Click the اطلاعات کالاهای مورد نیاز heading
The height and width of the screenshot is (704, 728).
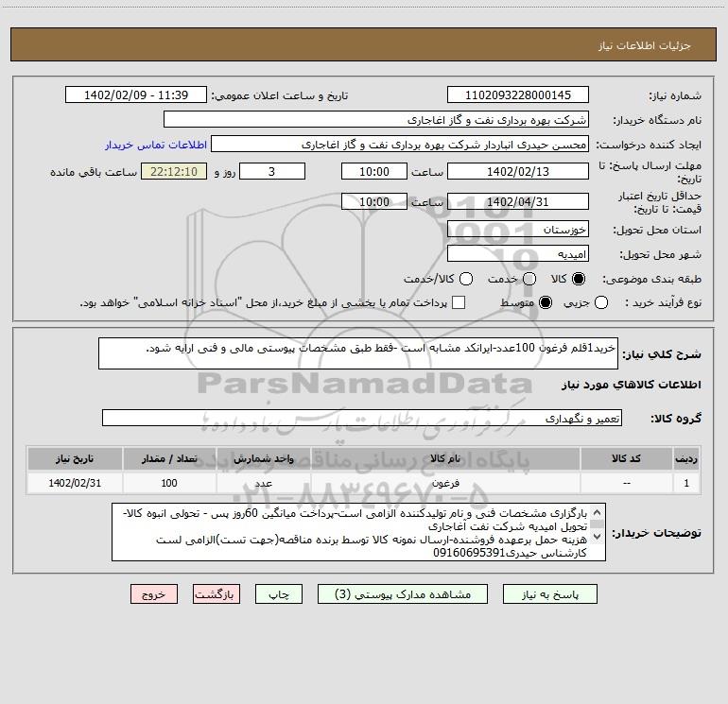click(x=632, y=385)
